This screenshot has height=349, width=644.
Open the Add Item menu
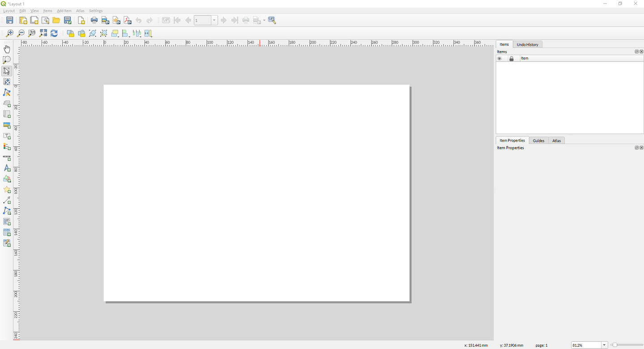tap(64, 11)
